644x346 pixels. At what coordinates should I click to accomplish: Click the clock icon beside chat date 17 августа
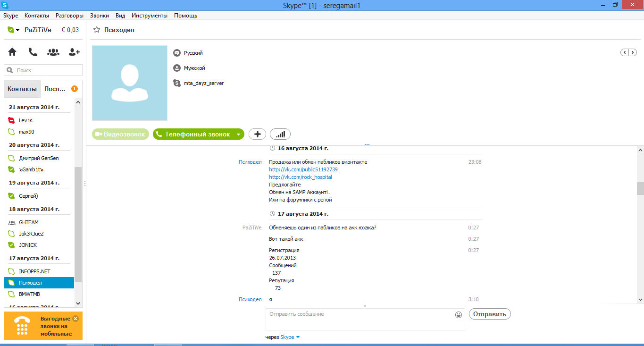(272, 214)
